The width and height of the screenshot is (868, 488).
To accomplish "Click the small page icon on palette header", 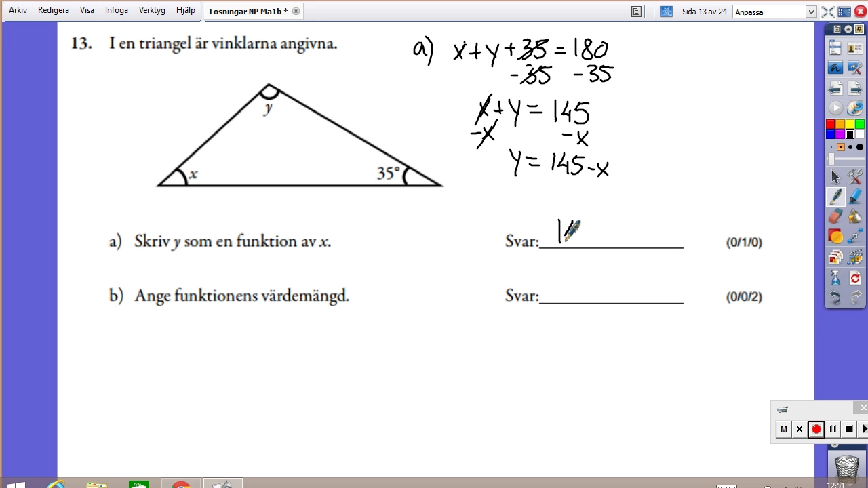I will [837, 29].
